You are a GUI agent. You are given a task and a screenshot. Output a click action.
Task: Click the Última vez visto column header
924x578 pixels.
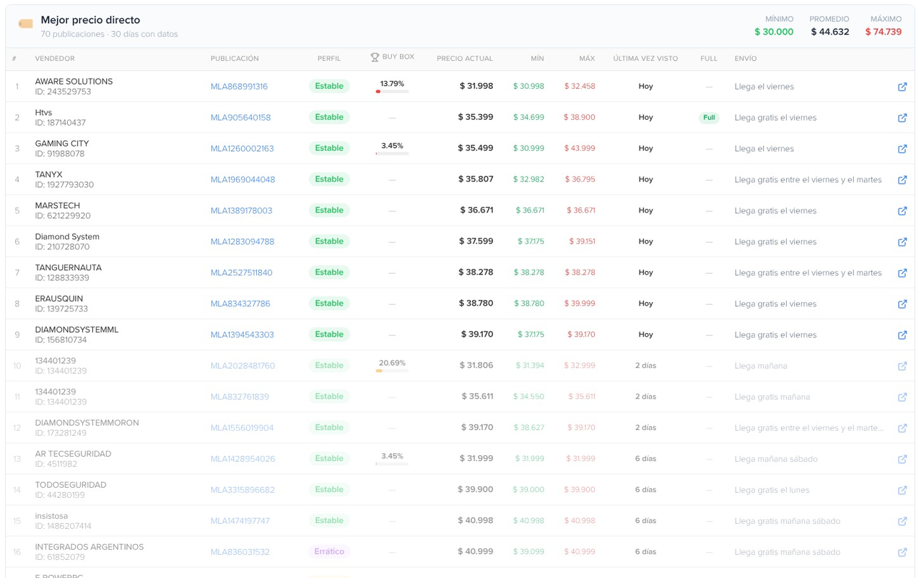tap(645, 59)
